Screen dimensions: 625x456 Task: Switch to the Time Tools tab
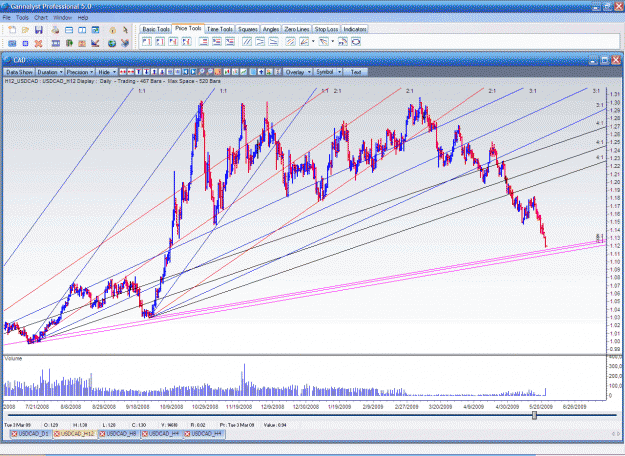click(220, 29)
